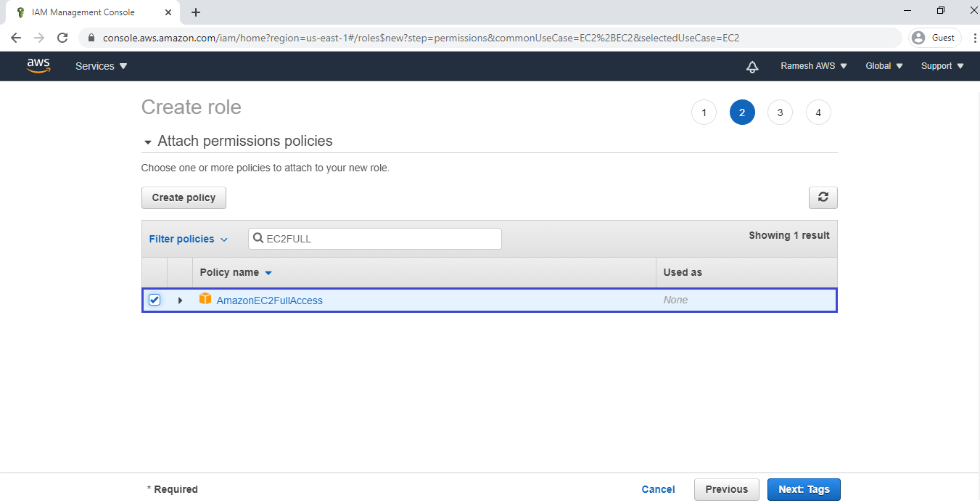Screen dimensions: 980x503
Task: Open the Services dropdown menu
Action: click(101, 66)
